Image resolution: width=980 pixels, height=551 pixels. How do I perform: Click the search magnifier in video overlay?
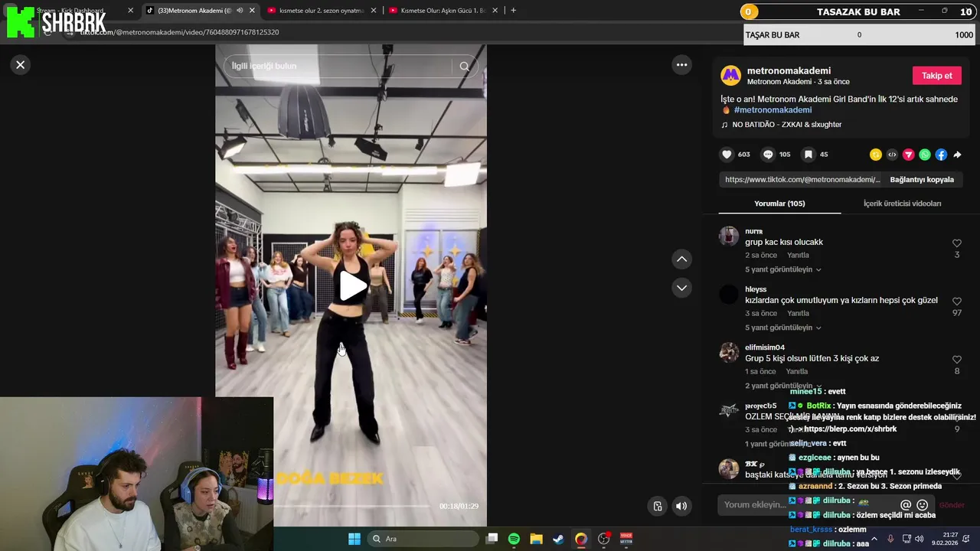pyautogui.click(x=464, y=67)
